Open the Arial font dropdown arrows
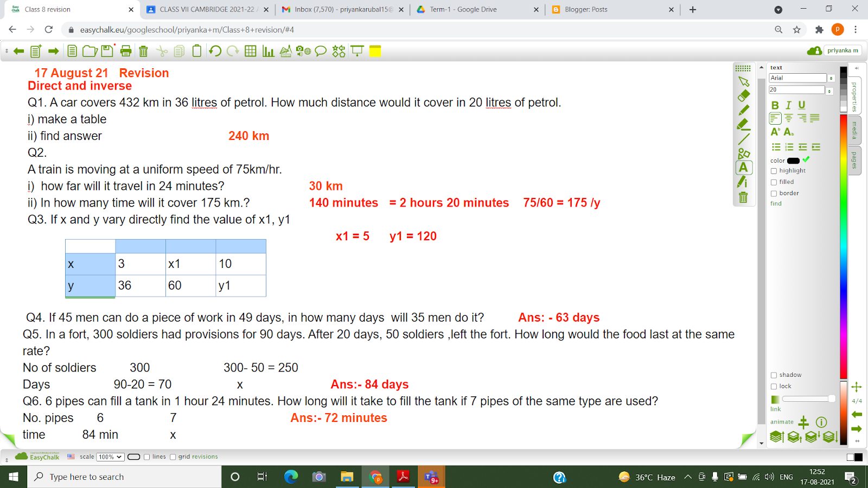868x488 pixels. pos(831,78)
